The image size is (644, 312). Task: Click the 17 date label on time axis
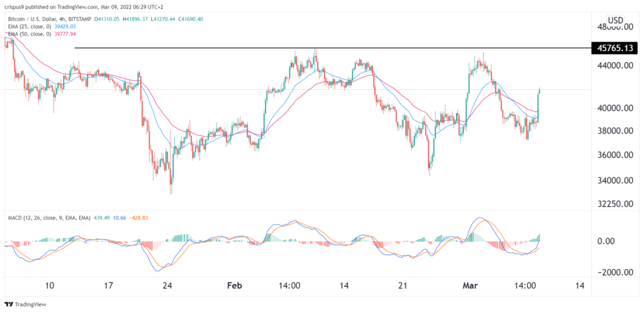[x=108, y=286]
